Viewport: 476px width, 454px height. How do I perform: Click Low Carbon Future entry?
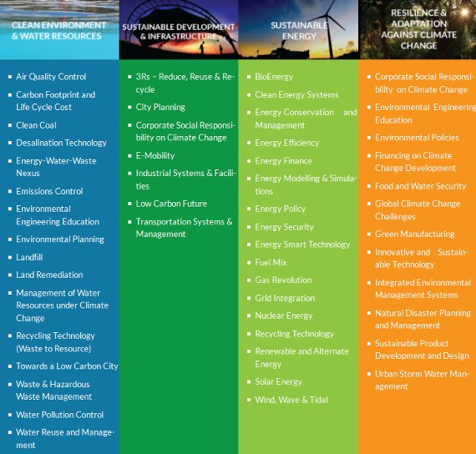[x=171, y=204]
